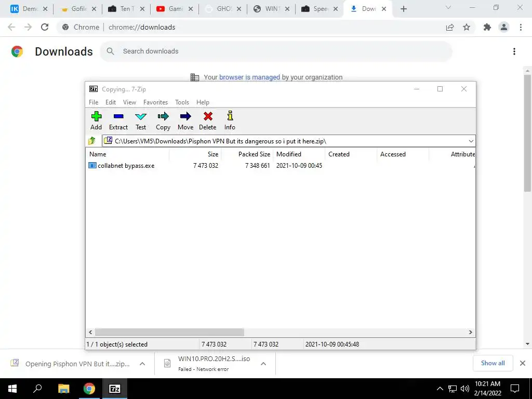Open File Explorer from the taskbar
The image size is (532, 399).
(63, 389)
